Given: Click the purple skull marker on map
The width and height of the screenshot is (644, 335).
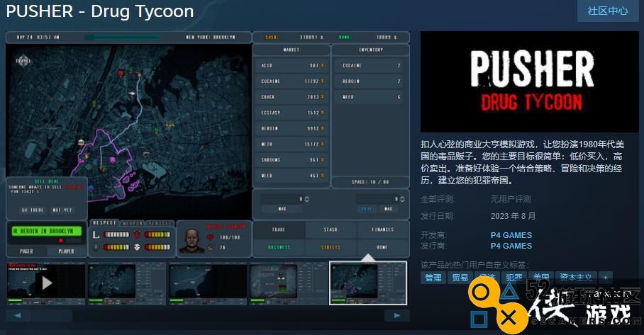Looking at the screenshot, I should pos(112,159).
